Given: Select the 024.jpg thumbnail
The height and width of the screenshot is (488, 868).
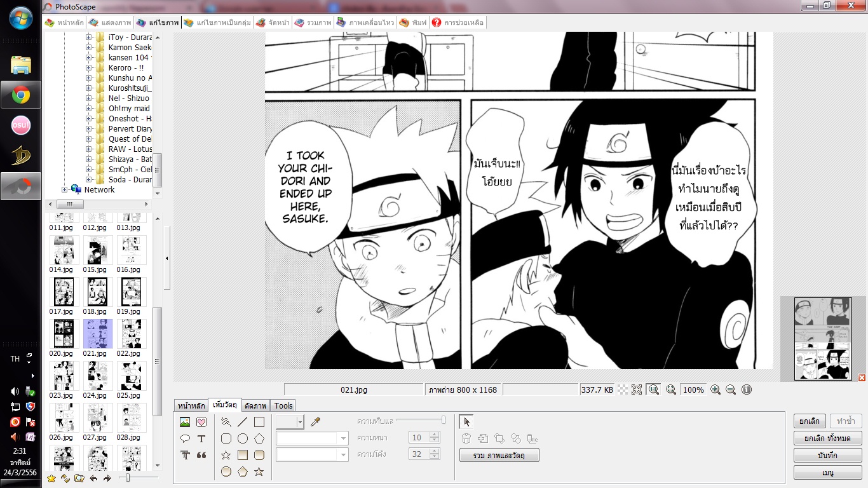Looking at the screenshot, I should [x=97, y=379].
